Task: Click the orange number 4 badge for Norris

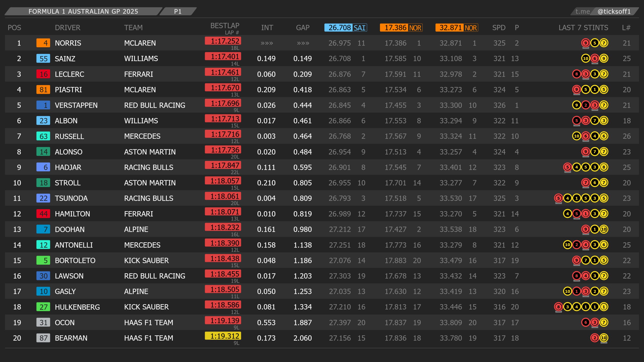Action: 43,43
